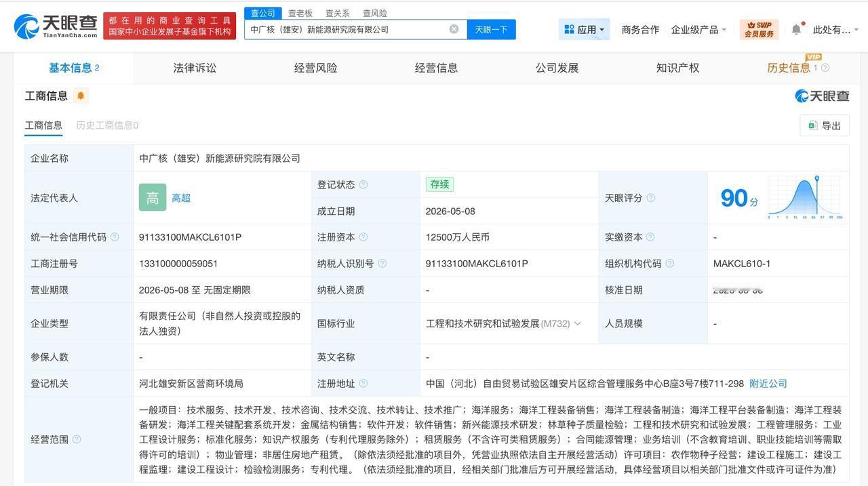
Task: Click the help icon next to 实缴资本
Action: click(651, 237)
